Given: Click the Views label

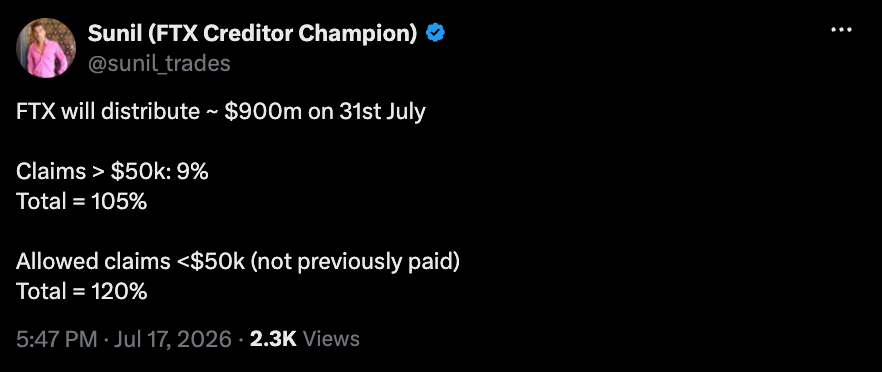Looking at the screenshot, I should pos(331,339).
